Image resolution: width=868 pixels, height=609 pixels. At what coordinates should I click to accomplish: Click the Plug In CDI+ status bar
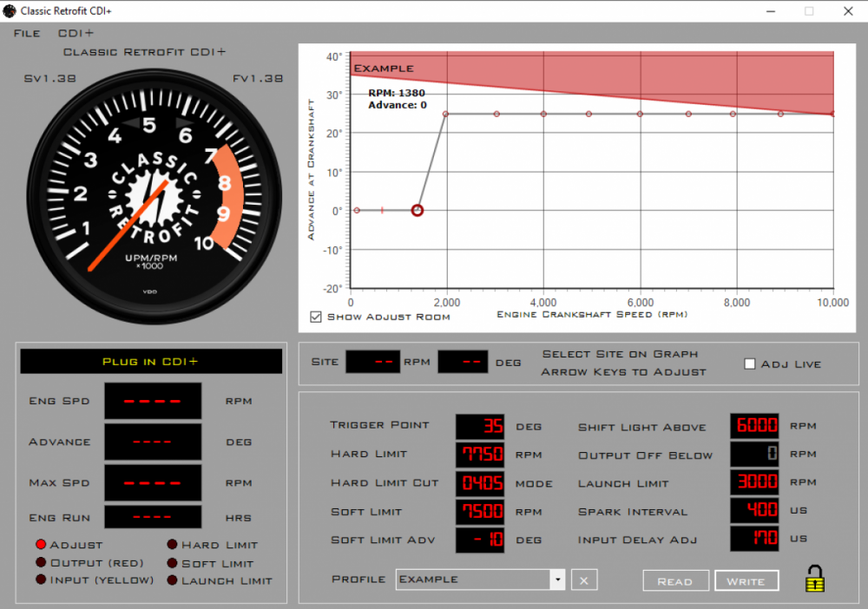(151, 361)
